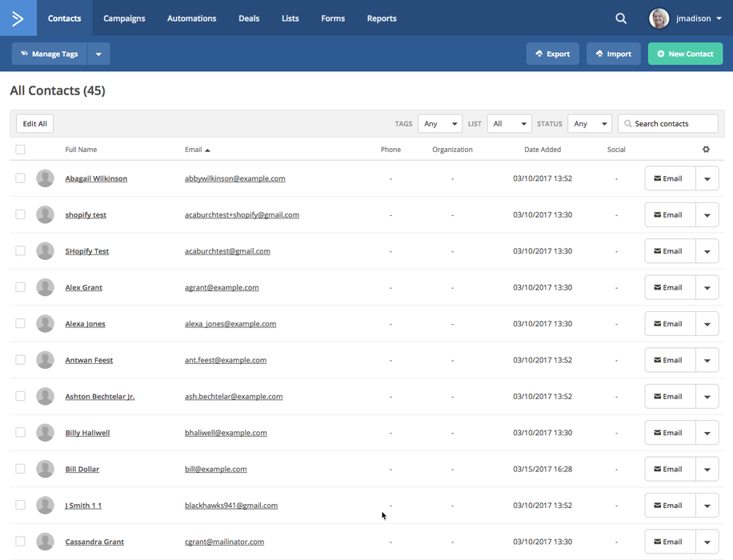Click Billy Haliwell's avatar icon
This screenshot has height=560, width=733.
[46, 432]
